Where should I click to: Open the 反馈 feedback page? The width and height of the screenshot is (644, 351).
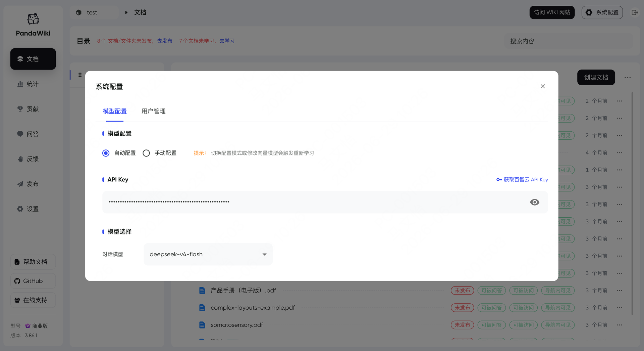tap(33, 159)
